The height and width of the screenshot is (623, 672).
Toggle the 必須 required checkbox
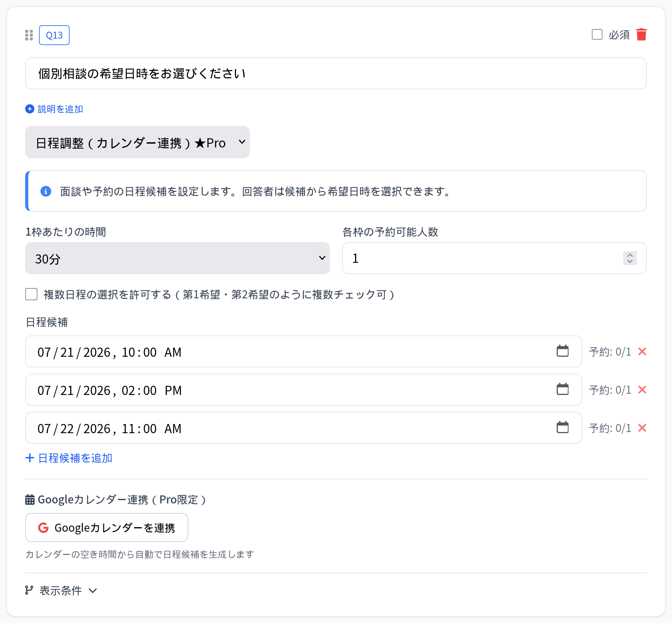coord(597,34)
